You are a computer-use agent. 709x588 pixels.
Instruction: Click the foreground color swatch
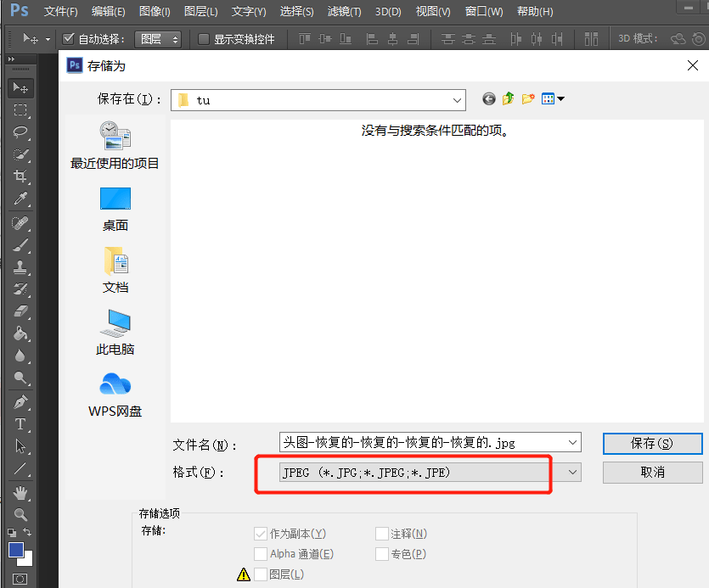pyautogui.click(x=16, y=550)
